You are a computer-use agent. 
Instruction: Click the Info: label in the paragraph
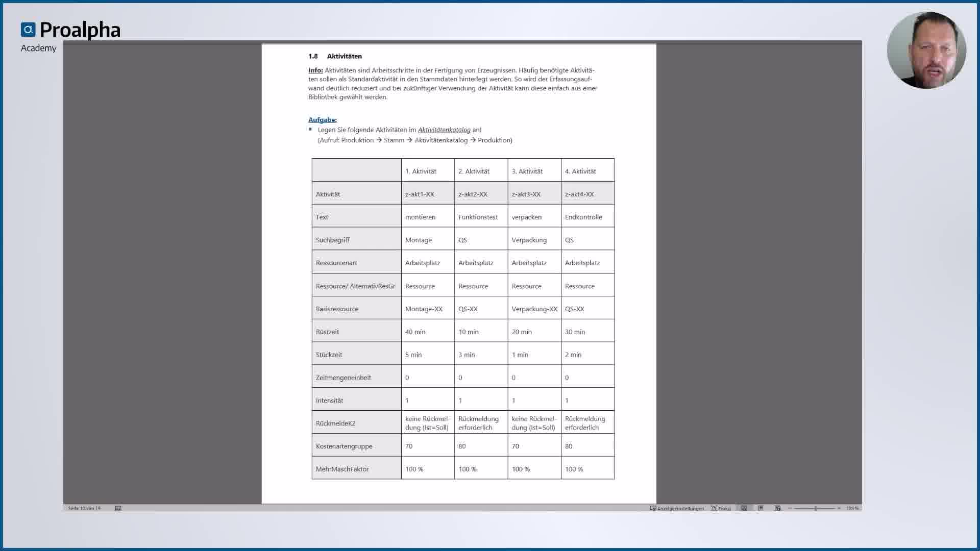point(315,70)
